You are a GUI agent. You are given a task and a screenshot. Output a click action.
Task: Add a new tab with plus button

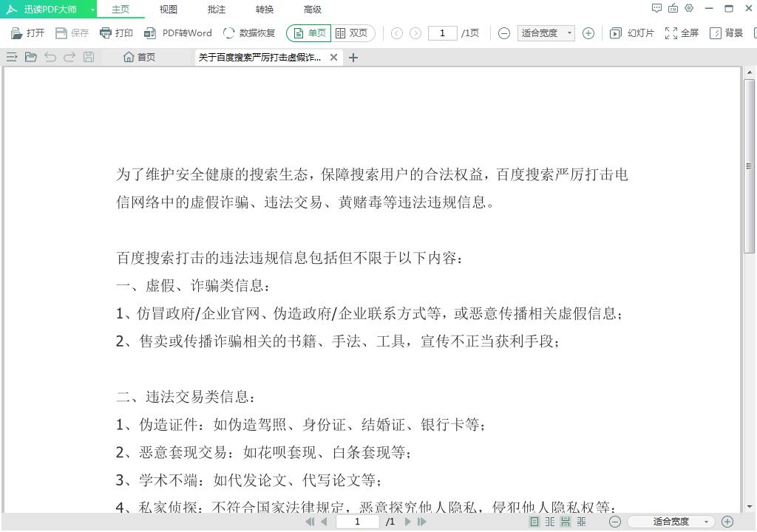[353, 58]
